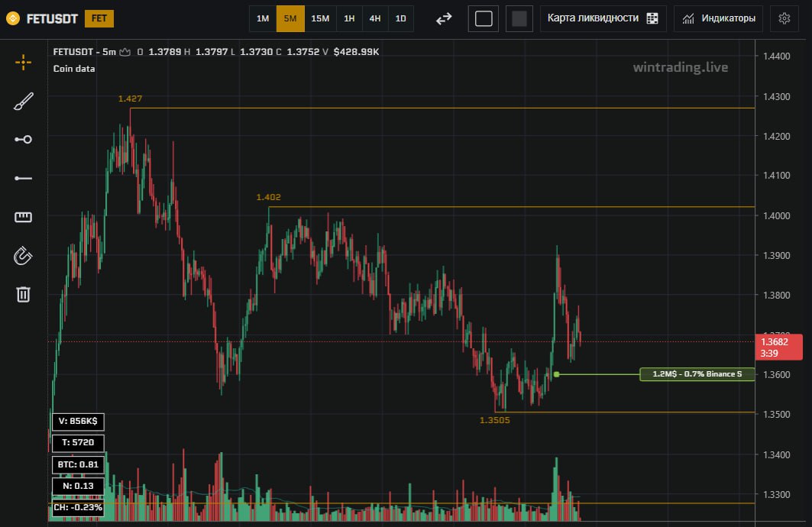Screen dimensions: 812x527
Task: Click the swap arrows icon
Action: [444, 18]
